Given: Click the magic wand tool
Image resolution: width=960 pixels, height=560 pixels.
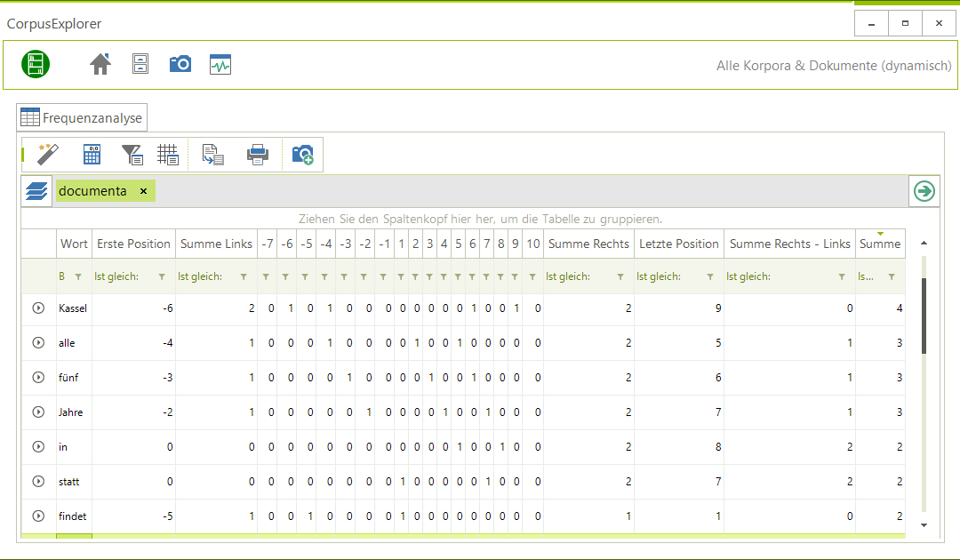Looking at the screenshot, I should point(47,155).
